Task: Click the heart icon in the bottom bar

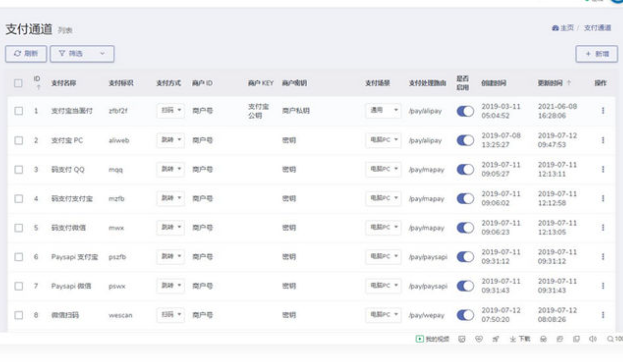Action: coord(479,339)
